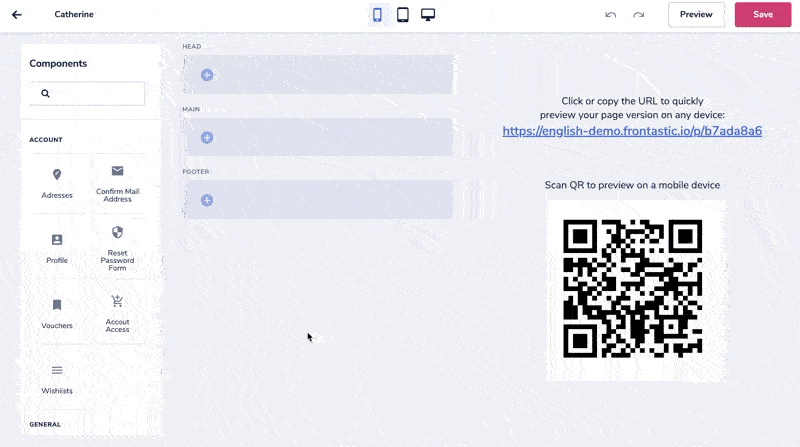Viewport: 800px width, 447px height.
Task: Select the Accout Access component
Action: 117,314
